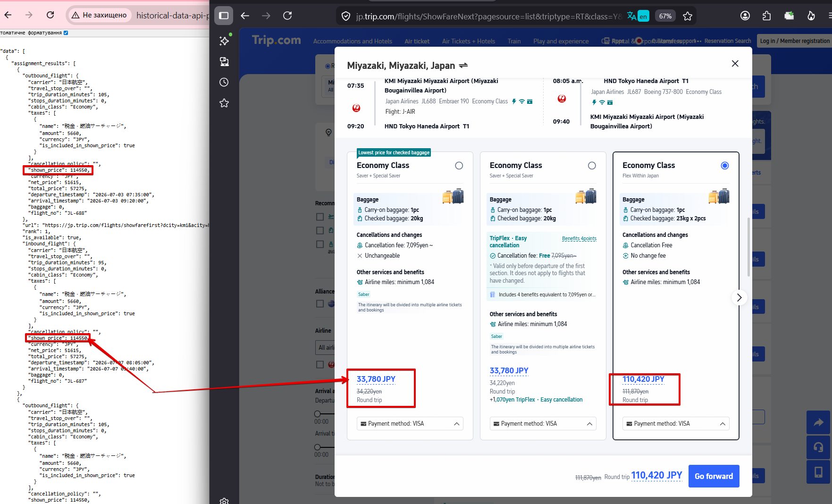Viewport: 832px width, 504px height.
Task: Select the 'Lowest price for checked baggage' fare radio
Action: [459, 166]
